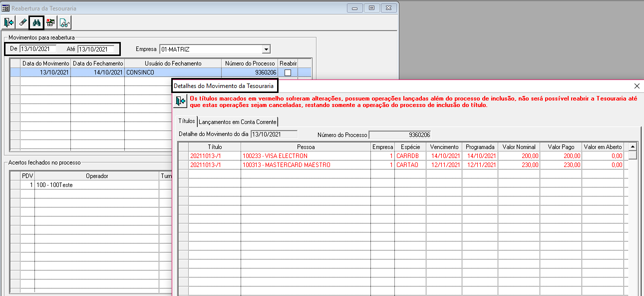Click the Programada column header
The width and height of the screenshot is (644, 296).
(x=480, y=147)
